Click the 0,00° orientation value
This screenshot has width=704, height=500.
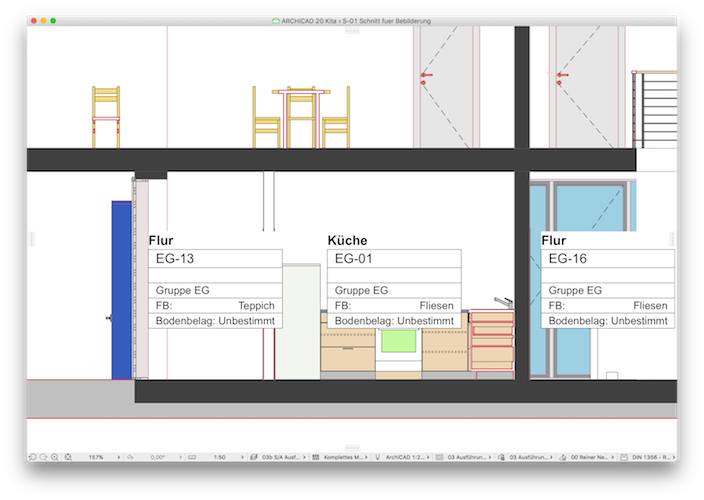(158, 457)
